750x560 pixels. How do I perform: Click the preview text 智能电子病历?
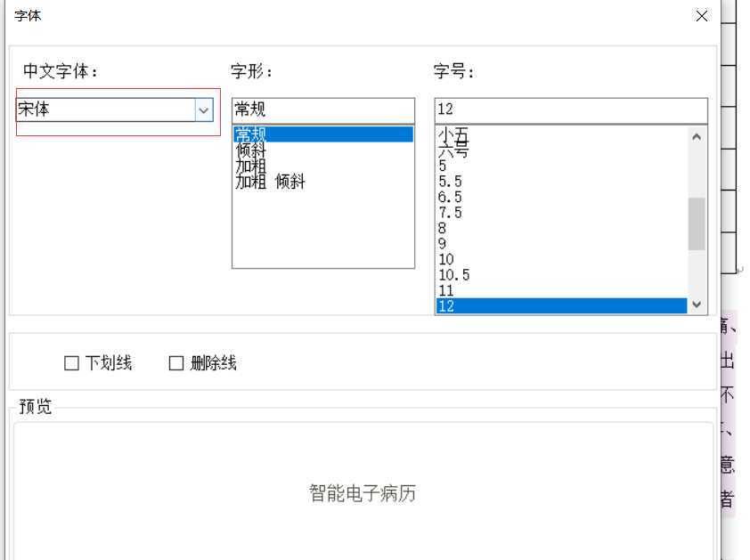click(x=363, y=493)
